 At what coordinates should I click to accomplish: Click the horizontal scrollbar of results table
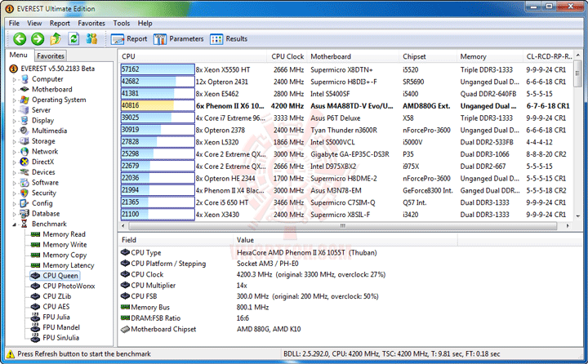tap(343, 226)
